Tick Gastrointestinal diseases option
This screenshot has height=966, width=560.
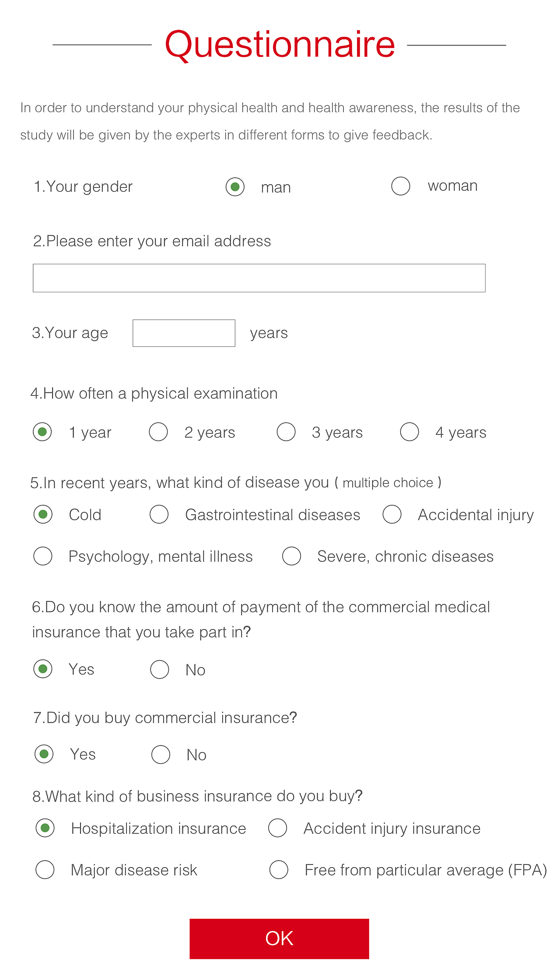click(x=159, y=514)
